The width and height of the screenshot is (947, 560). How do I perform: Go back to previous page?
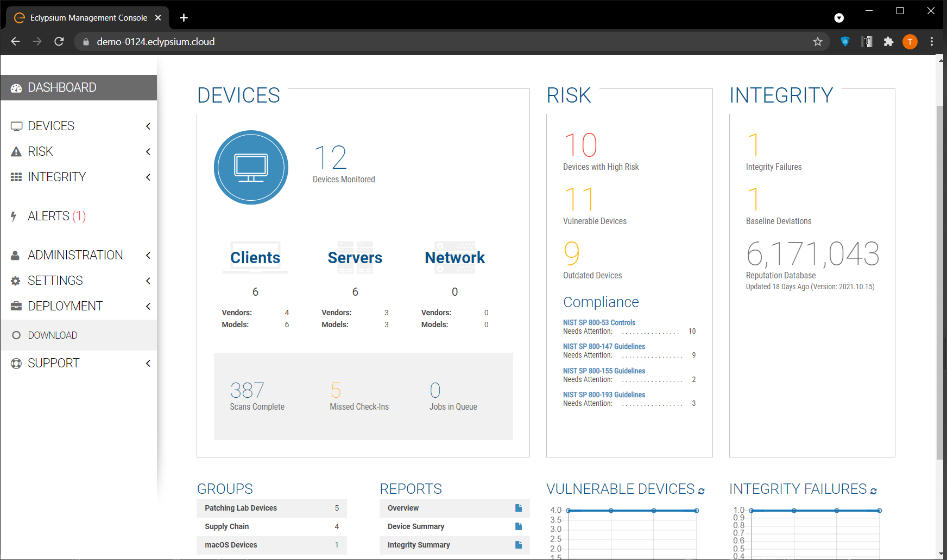(15, 42)
